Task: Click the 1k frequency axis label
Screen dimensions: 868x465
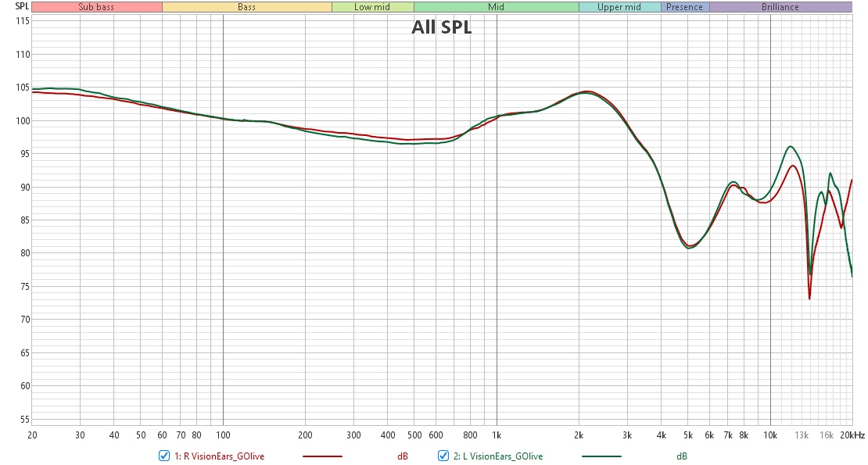Action: pyautogui.click(x=497, y=435)
